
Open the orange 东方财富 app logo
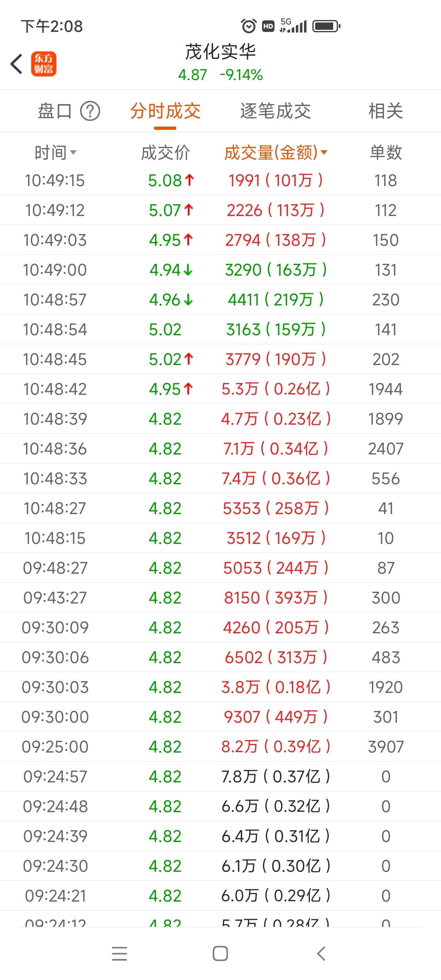pos(44,64)
